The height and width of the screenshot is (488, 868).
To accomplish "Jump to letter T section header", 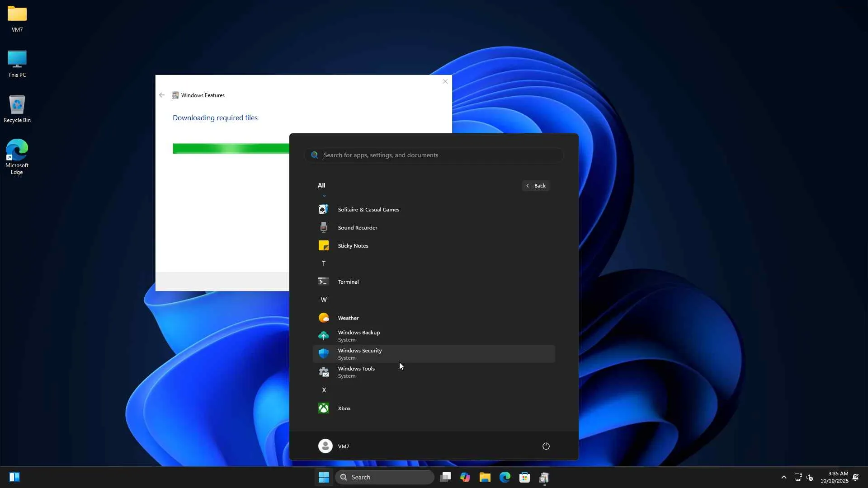I will [324, 264].
